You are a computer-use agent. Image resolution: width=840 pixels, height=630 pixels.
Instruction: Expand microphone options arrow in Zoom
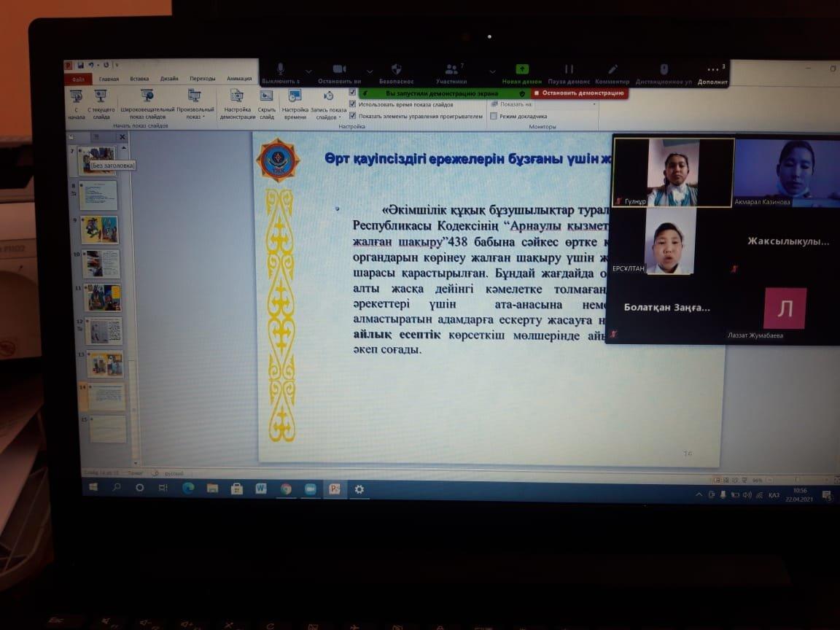[308, 71]
